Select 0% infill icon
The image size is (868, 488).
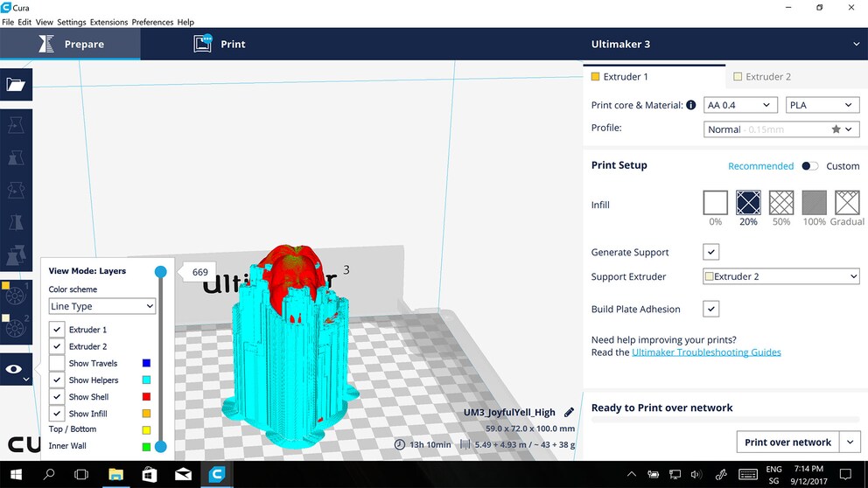coord(715,203)
